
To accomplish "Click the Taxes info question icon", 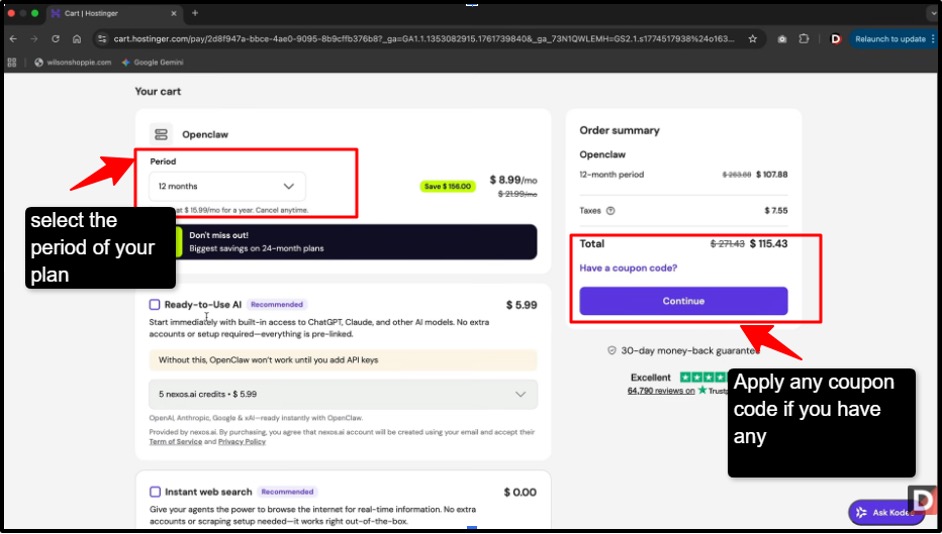I will (x=610, y=211).
